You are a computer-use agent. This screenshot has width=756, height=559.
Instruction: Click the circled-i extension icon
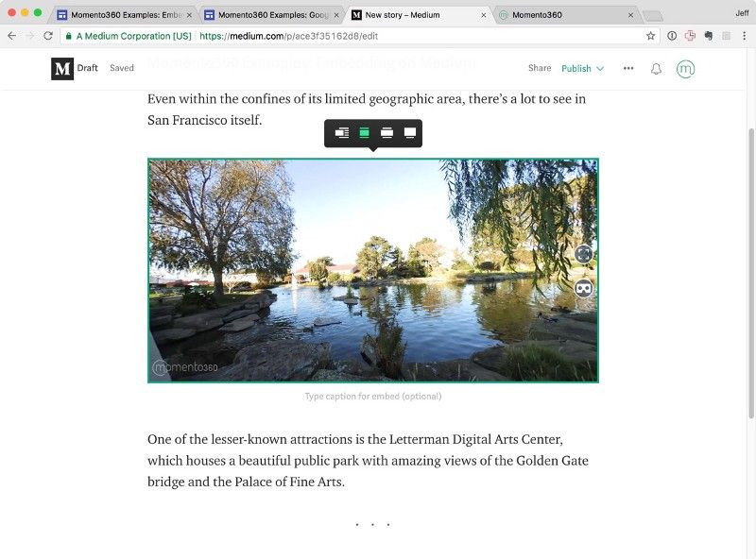(672, 36)
